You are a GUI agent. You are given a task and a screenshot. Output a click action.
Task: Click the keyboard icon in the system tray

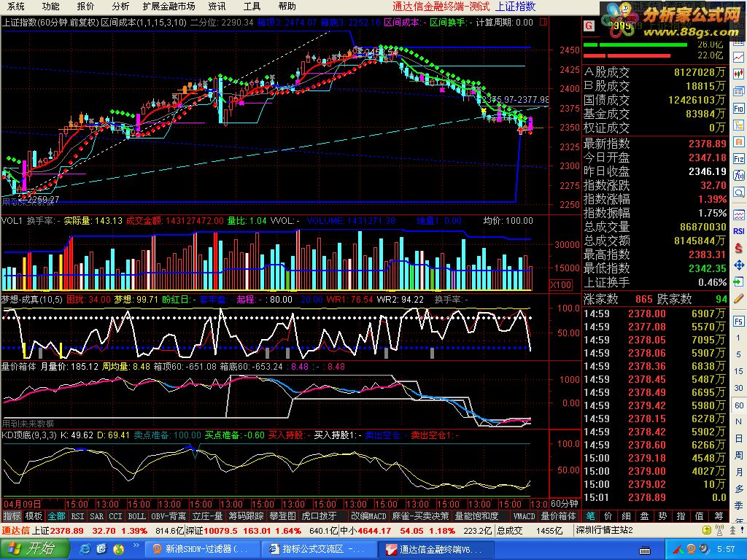(x=645, y=550)
